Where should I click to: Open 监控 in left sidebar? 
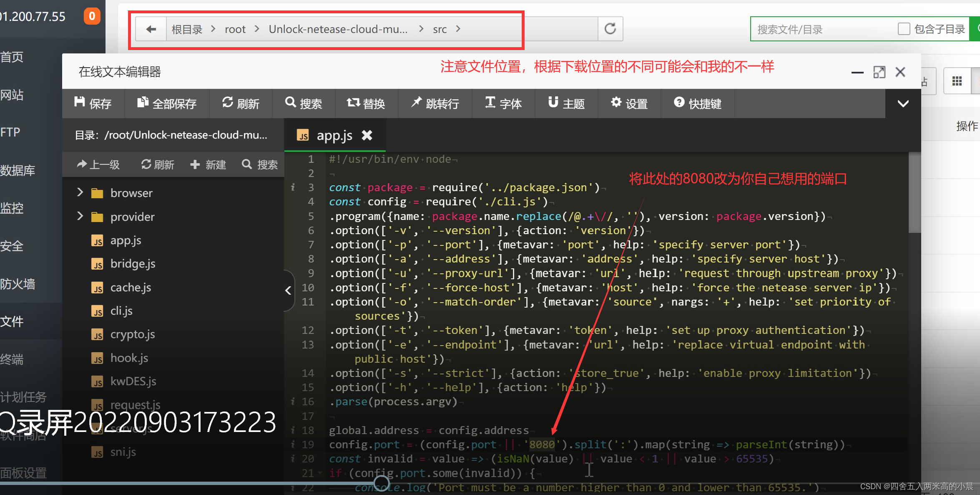tap(13, 207)
